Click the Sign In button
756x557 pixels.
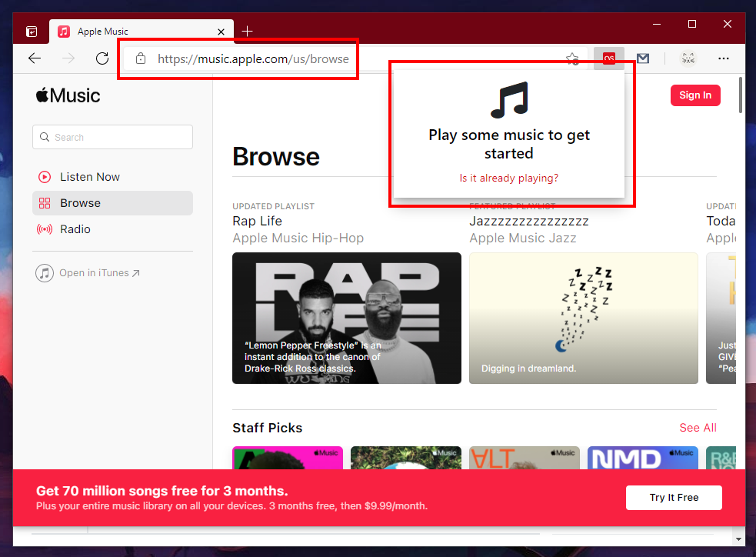694,95
